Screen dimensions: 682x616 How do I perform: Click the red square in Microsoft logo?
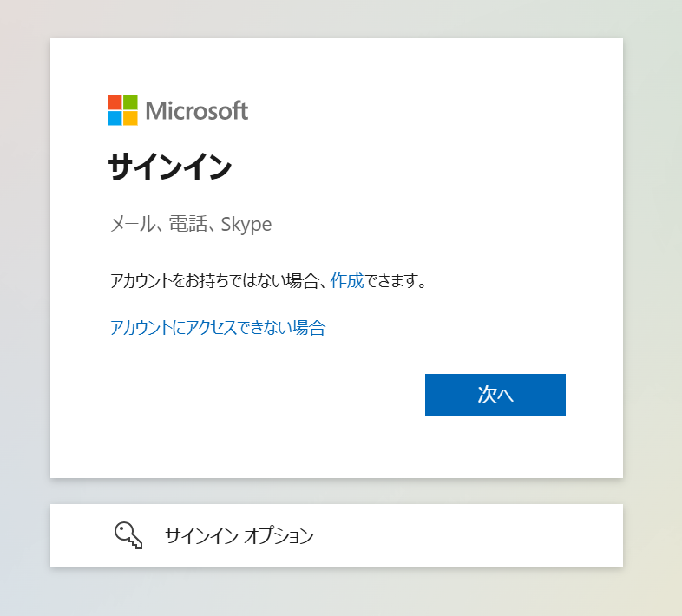115,102
